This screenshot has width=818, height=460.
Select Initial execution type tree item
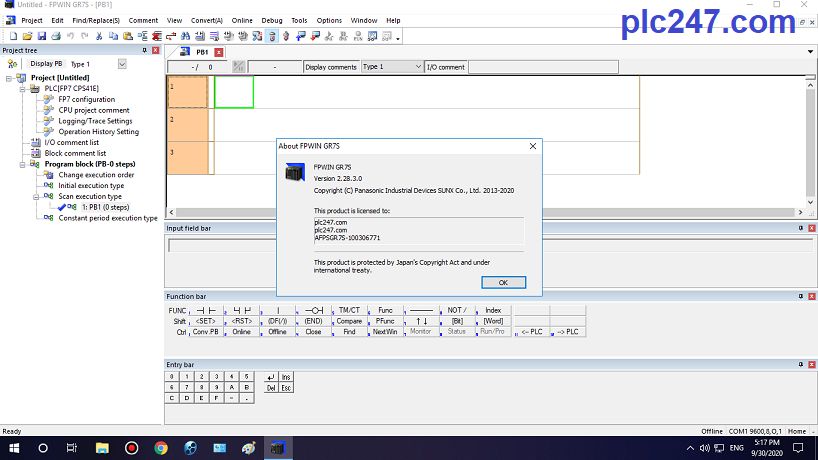tap(91, 186)
